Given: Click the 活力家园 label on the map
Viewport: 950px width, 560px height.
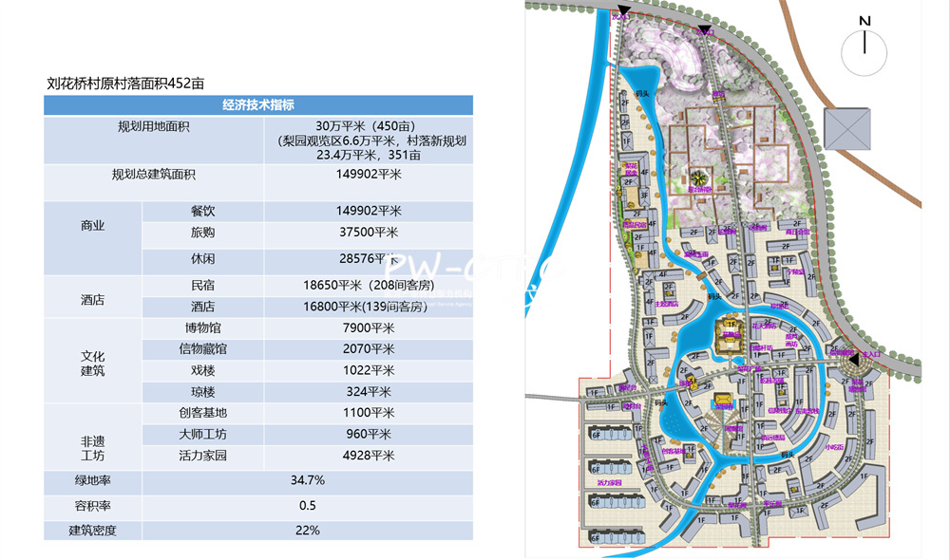Looking at the screenshot, I should [x=608, y=483].
